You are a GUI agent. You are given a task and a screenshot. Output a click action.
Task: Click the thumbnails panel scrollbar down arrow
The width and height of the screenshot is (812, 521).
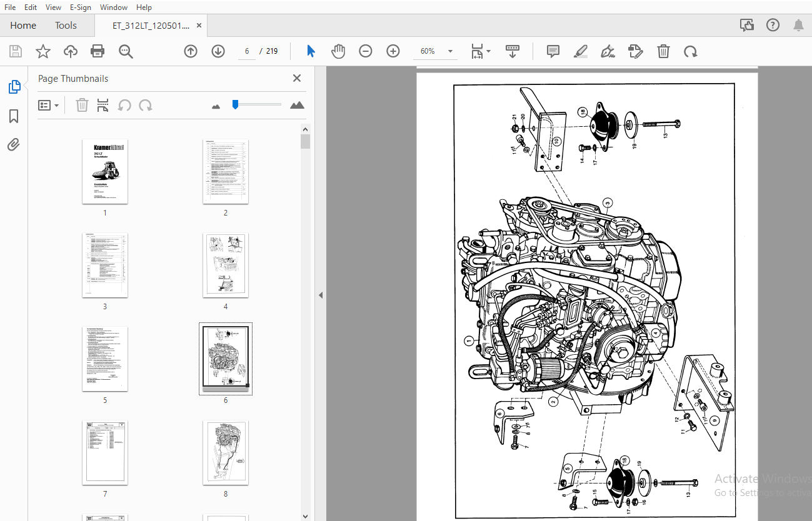(x=306, y=515)
